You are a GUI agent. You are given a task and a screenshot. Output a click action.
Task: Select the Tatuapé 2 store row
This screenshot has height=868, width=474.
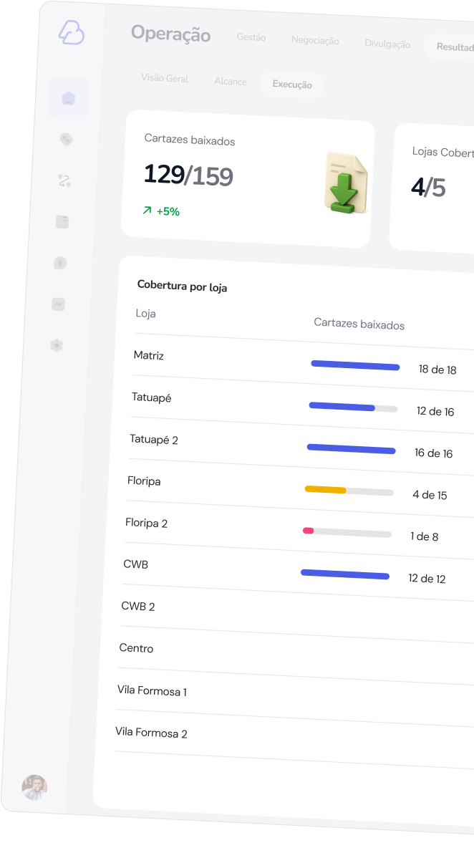299,446
